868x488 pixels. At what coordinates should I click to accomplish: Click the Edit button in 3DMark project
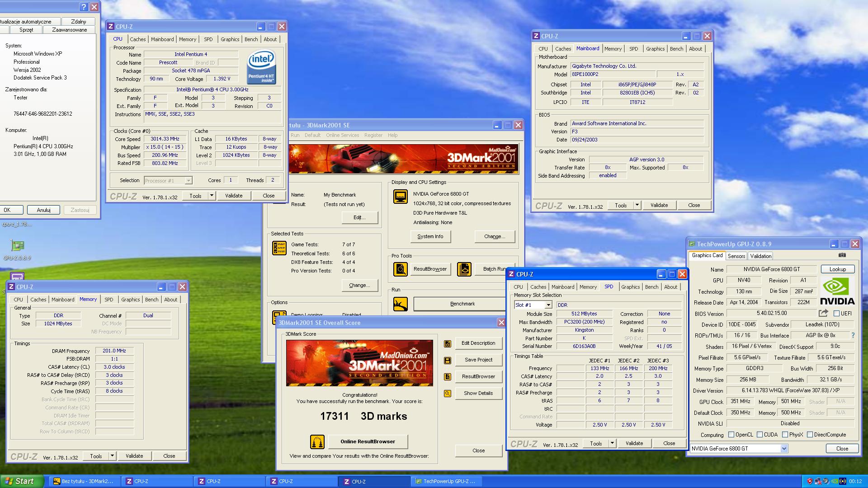click(359, 217)
